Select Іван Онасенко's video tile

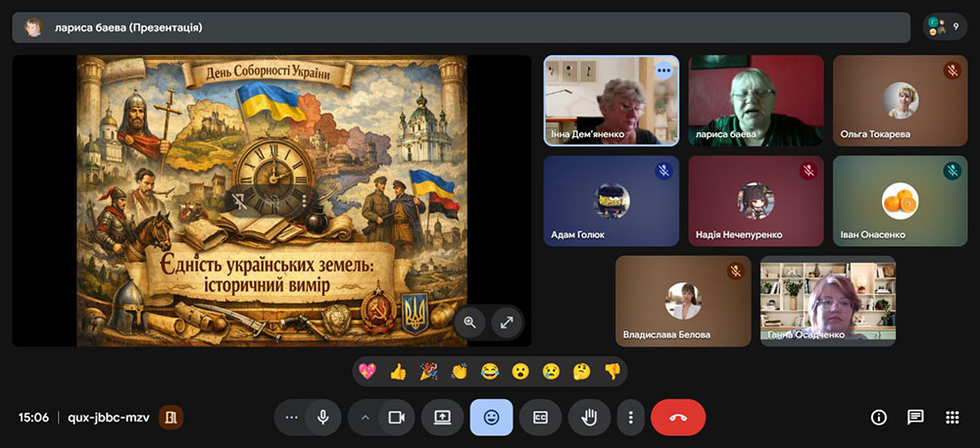coord(900,201)
